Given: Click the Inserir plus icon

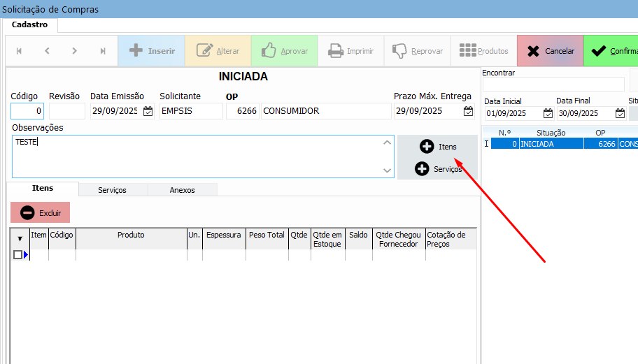Looking at the screenshot, I should coord(136,51).
